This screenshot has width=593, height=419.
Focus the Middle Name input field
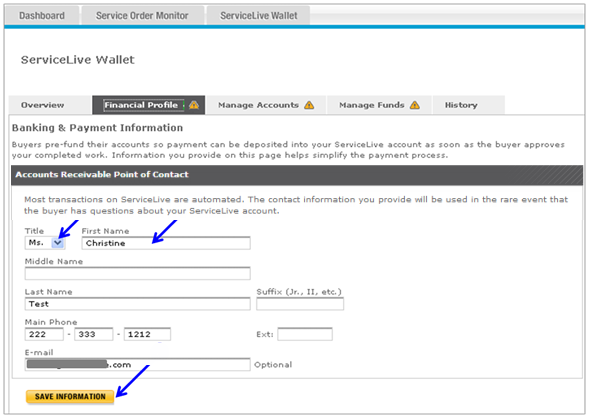pos(138,273)
